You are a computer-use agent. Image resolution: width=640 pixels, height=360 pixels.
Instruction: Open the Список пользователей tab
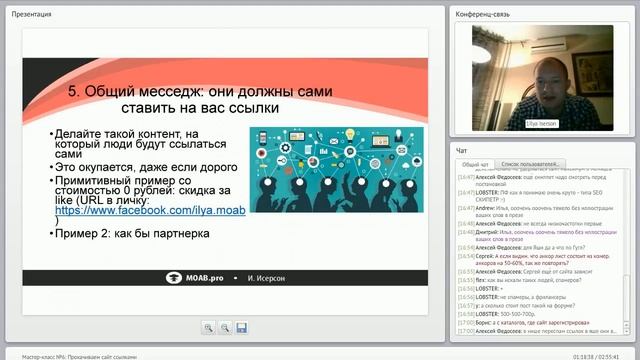(530, 164)
